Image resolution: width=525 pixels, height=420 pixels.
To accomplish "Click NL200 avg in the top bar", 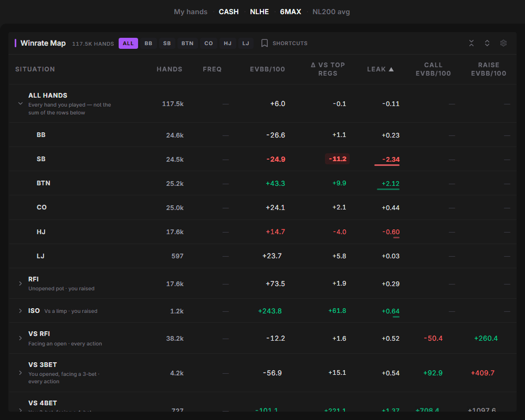I will [x=331, y=12].
